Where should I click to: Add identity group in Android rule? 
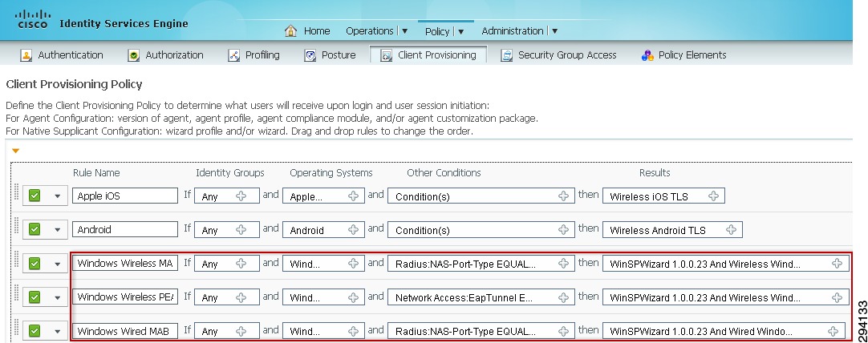click(241, 229)
